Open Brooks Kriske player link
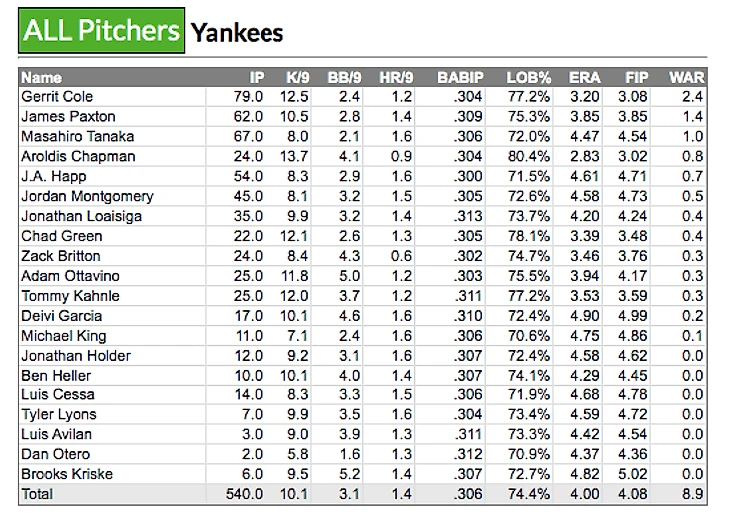Viewport: 730px width, 519px height. 67,474
